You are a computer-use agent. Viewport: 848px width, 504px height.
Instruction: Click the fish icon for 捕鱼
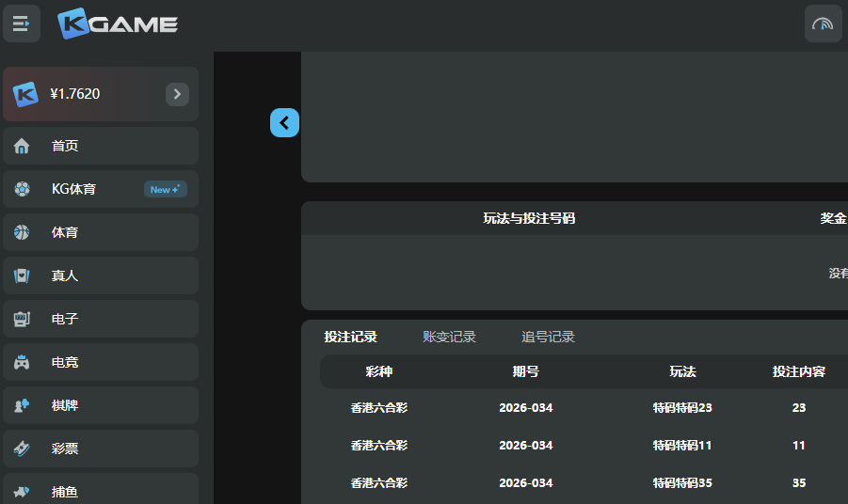22,492
